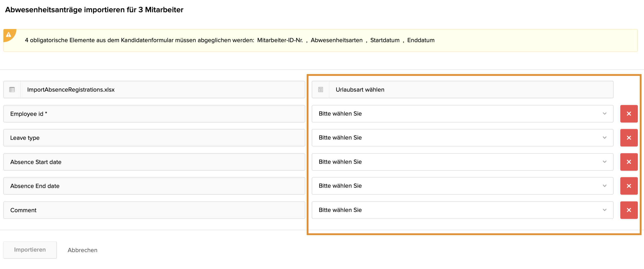The width and height of the screenshot is (644, 269).
Task: Delete the Absence End date mapping
Action: pyautogui.click(x=629, y=186)
